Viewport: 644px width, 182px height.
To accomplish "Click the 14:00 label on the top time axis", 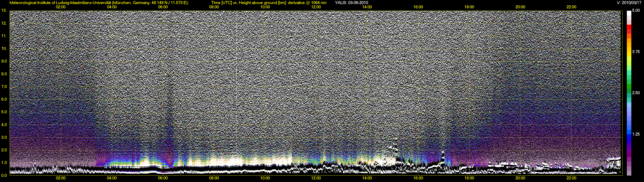I will pos(367,7).
